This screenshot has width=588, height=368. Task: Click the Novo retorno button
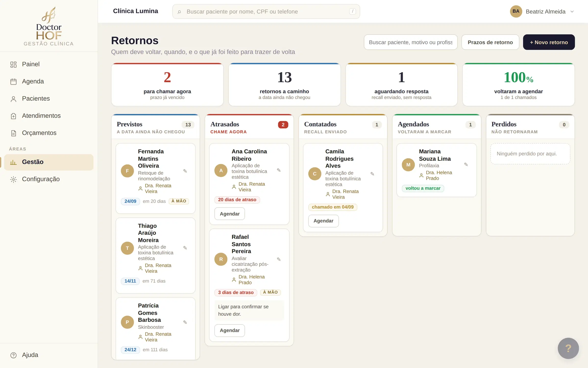tap(549, 42)
